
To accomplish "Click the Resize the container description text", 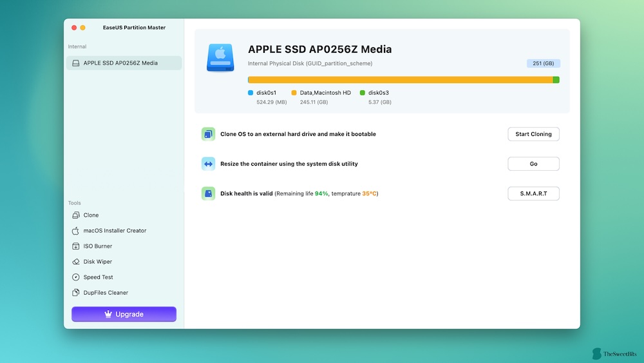I will [x=289, y=164].
